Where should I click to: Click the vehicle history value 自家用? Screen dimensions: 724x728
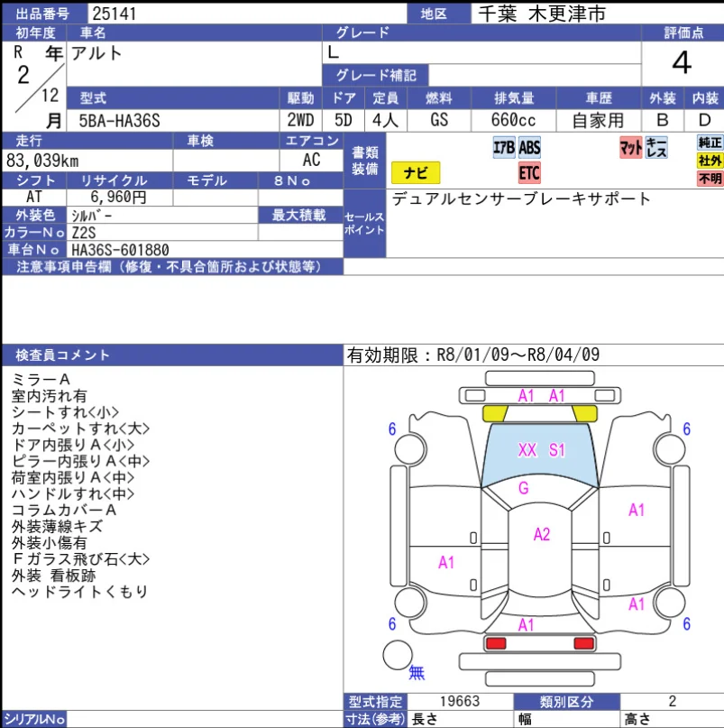click(x=599, y=120)
